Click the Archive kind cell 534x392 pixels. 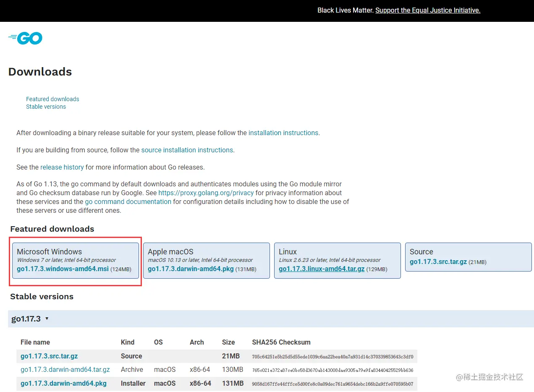tap(132, 369)
